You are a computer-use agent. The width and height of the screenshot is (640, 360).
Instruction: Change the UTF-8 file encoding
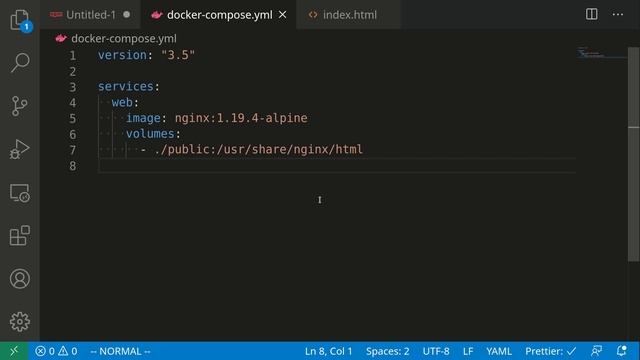[436, 351]
